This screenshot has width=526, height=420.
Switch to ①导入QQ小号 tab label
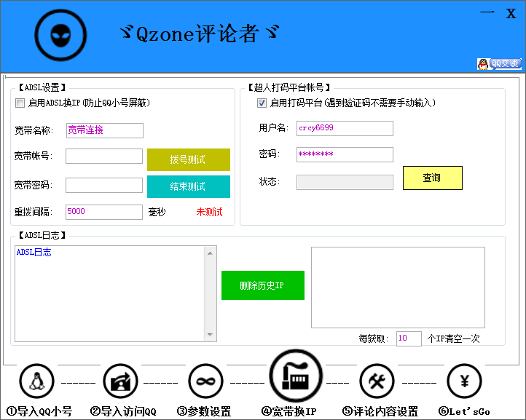pos(39,411)
